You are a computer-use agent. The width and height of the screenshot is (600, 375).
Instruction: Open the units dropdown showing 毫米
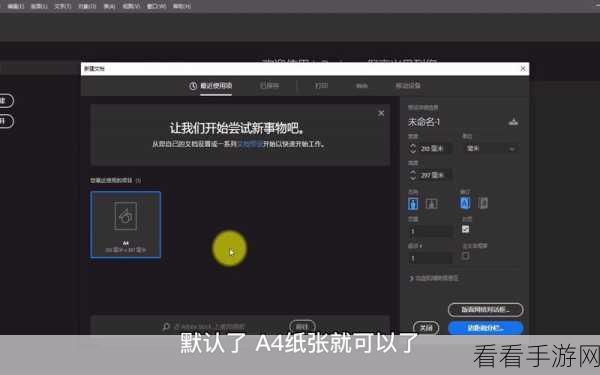click(x=491, y=148)
